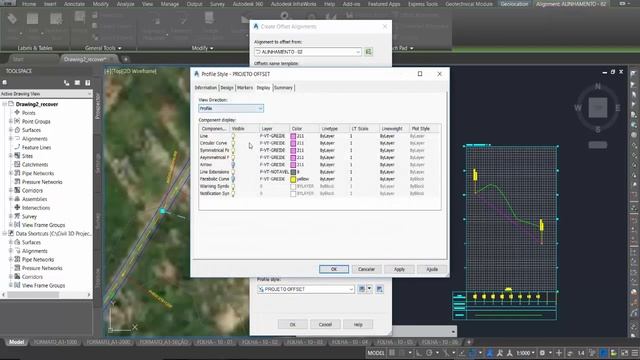640x360 pixels.
Task: Open the Survey ribbon tab
Action: [217, 4]
